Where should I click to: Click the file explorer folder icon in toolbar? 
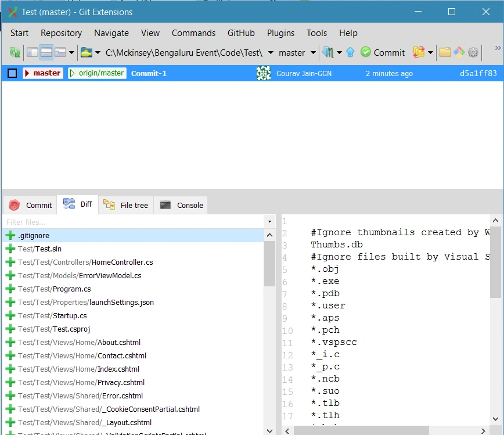(x=445, y=52)
